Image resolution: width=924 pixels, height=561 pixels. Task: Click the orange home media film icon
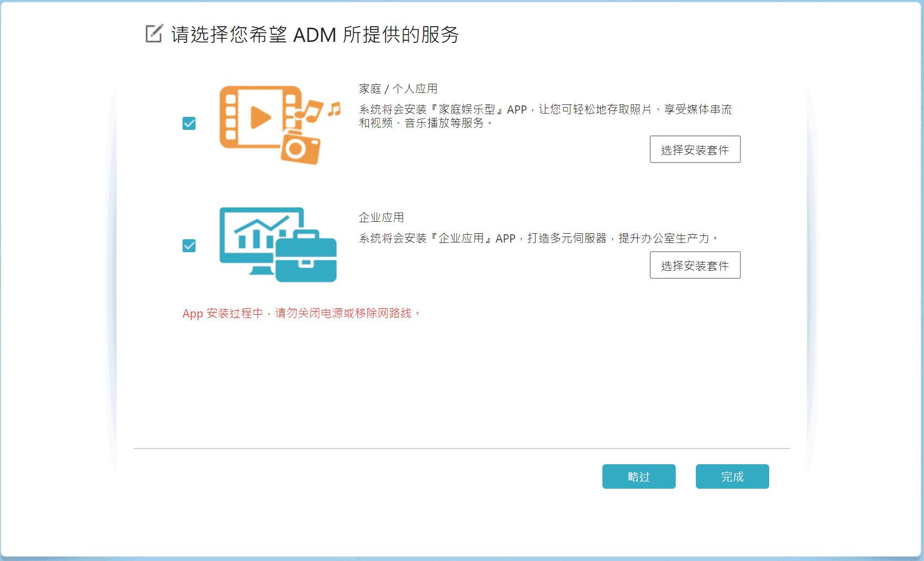click(x=280, y=124)
